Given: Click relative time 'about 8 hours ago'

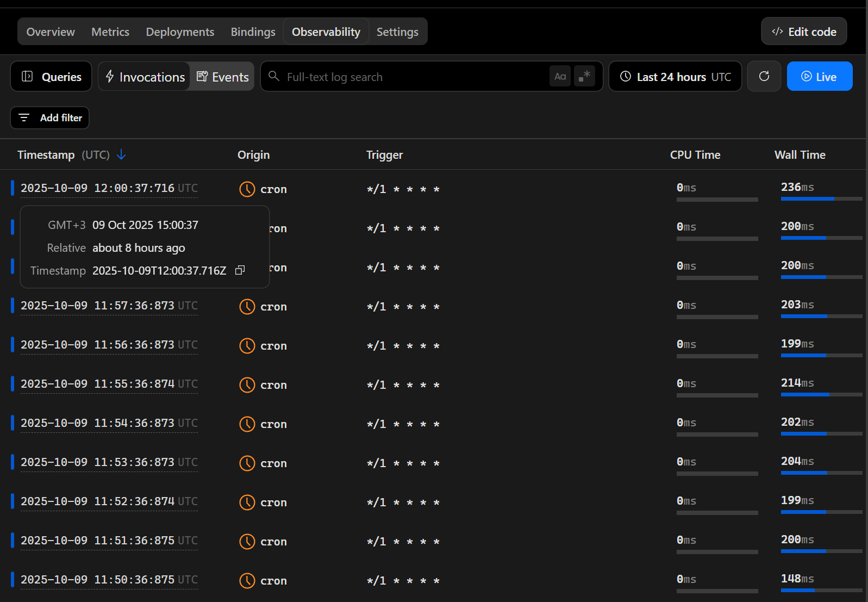Looking at the screenshot, I should click(139, 248).
